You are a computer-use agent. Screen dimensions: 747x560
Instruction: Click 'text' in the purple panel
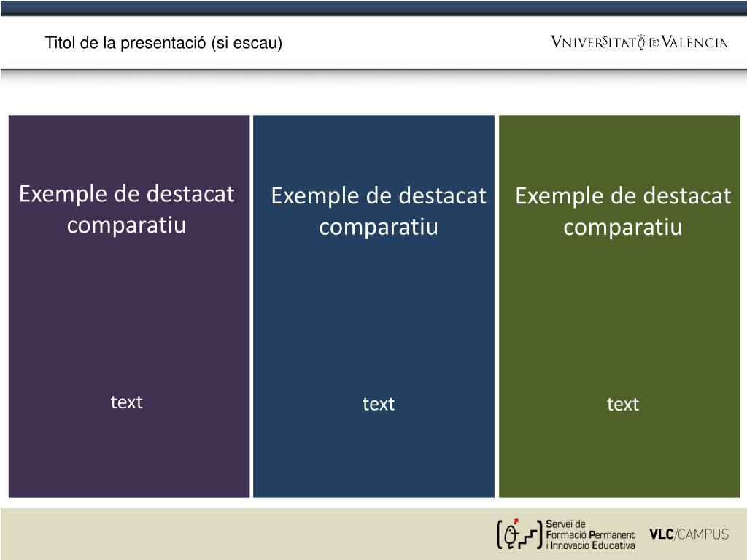pyautogui.click(x=127, y=402)
